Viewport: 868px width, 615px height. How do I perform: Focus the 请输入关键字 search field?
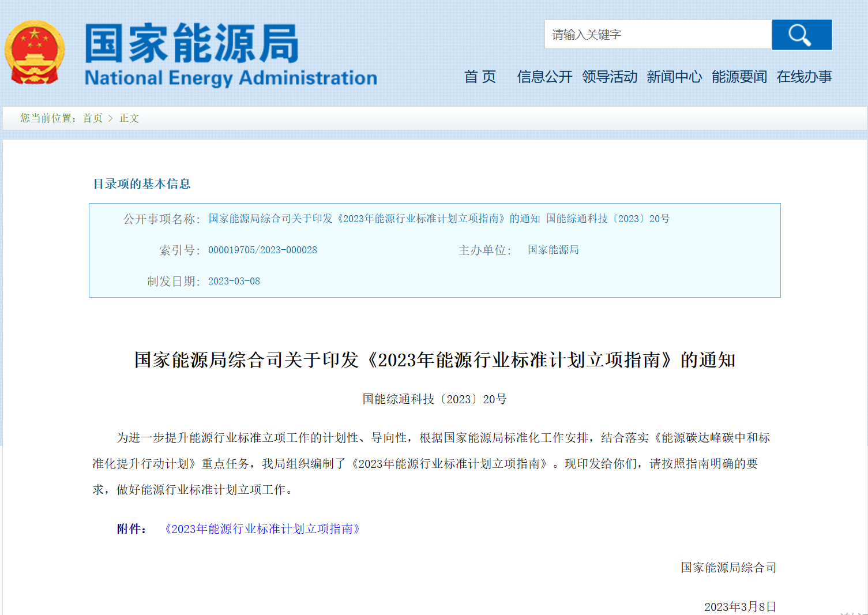pos(657,35)
